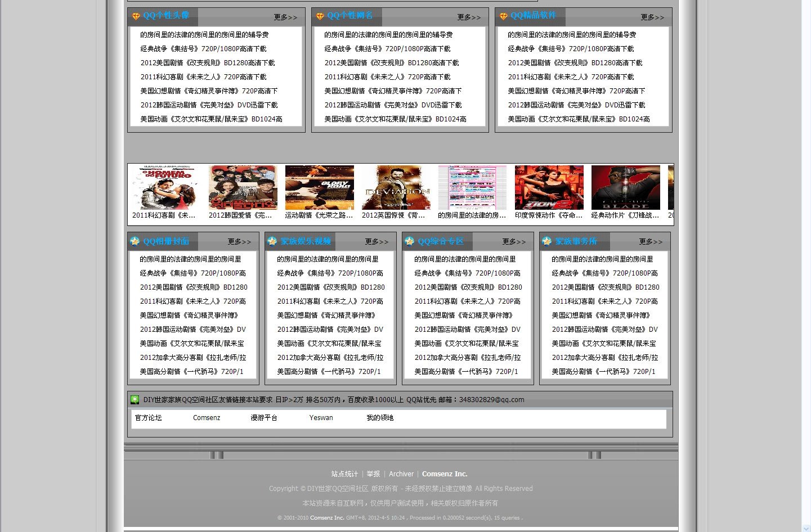This screenshot has height=532, width=811.
Task: Open 更多>> in the QQ综合专区 panel
Action: point(514,242)
